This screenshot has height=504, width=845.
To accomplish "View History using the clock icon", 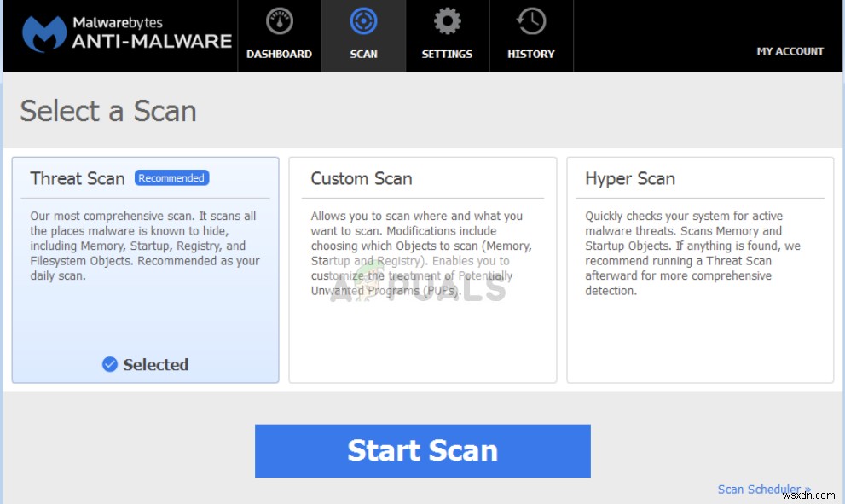I will [530, 20].
